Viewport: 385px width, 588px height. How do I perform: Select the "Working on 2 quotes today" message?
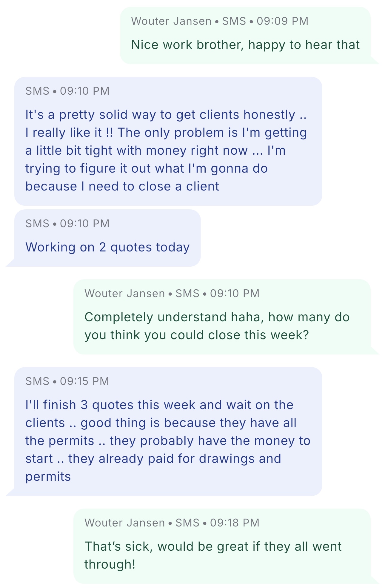pos(107,247)
